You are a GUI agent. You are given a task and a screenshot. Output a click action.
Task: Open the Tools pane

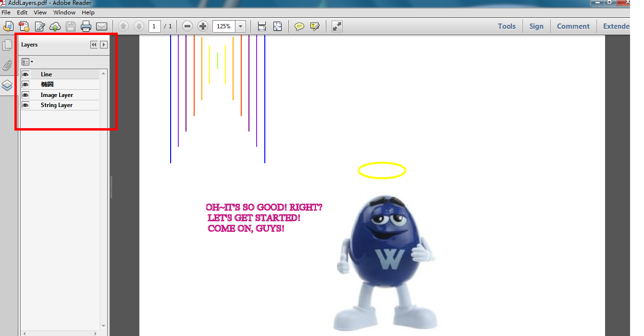click(x=507, y=26)
